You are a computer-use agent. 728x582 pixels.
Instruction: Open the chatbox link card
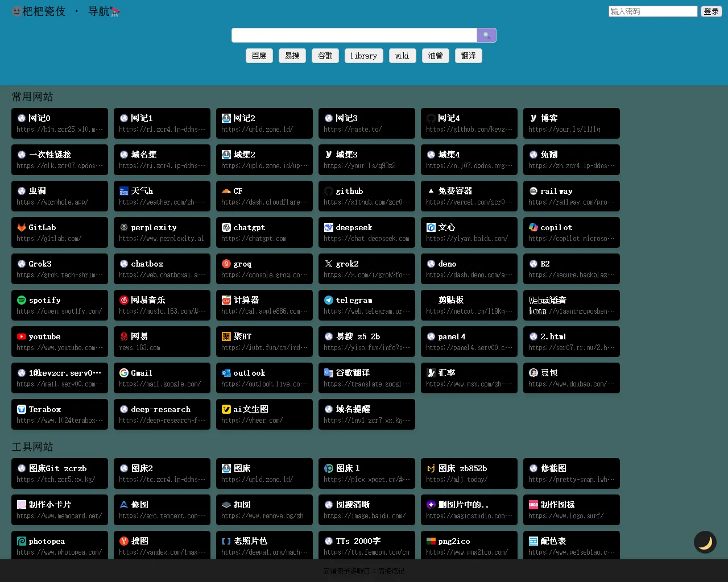pos(162,269)
